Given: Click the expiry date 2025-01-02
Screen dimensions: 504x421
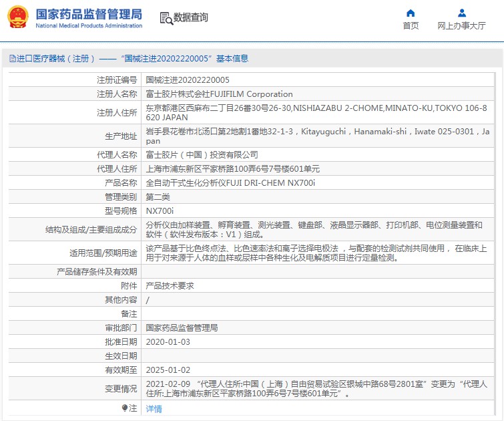Looking at the screenshot, I should pyautogui.click(x=168, y=370).
